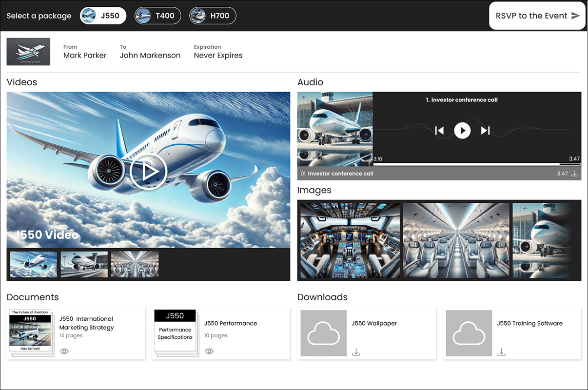The image size is (588, 390).
Task: Select the cabin interior video thumbnail
Action: point(135,264)
